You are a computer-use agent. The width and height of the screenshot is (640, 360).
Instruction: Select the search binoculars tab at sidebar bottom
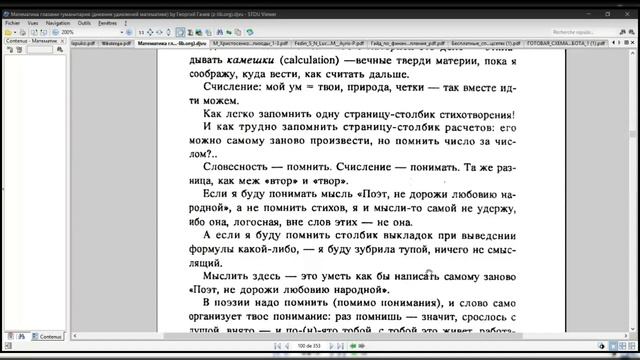click(22, 337)
